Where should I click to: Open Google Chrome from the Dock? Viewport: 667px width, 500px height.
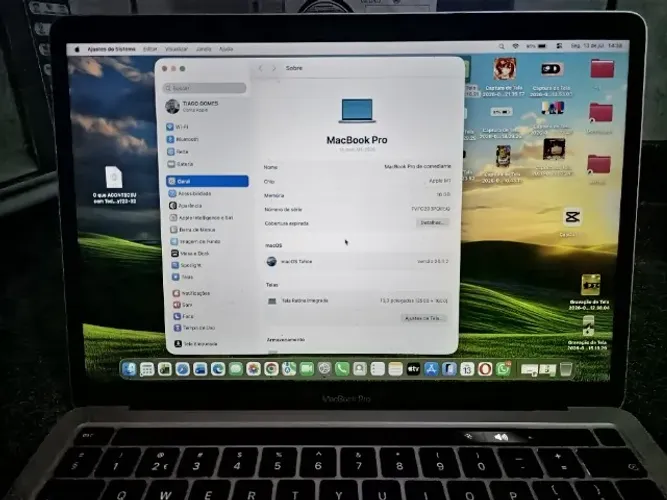pyautogui.click(x=271, y=369)
